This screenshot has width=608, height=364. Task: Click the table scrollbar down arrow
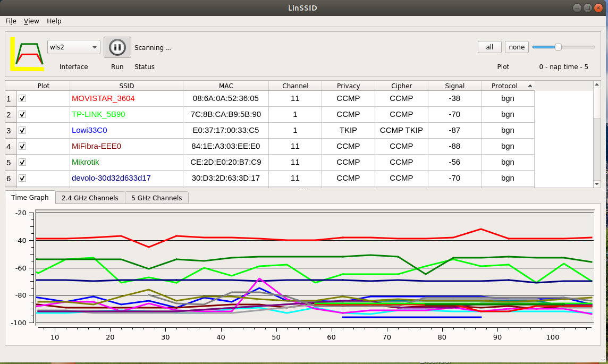tap(597, 183)
